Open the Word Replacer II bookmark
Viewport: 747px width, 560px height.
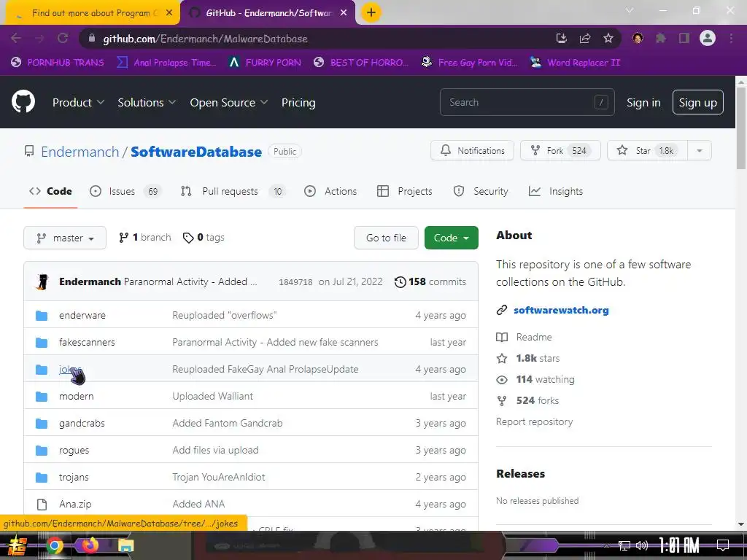(x=575, y=63)
